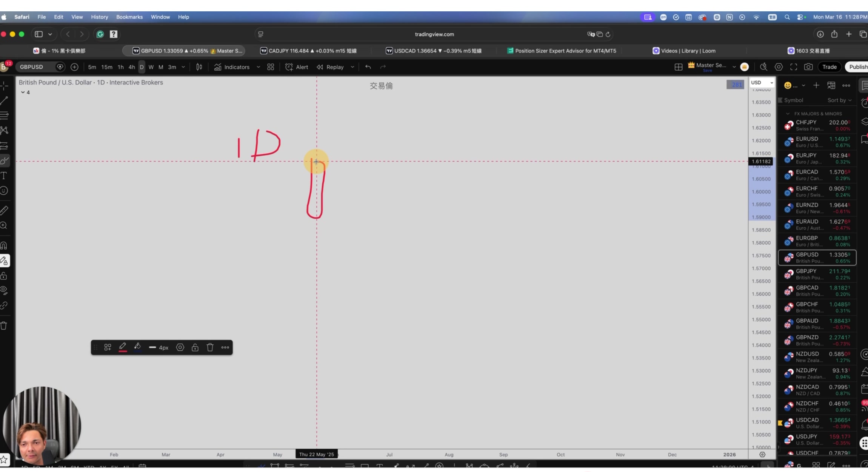
Task: Toggle lock all drawings padlock
Action: (x=4, y=276)
